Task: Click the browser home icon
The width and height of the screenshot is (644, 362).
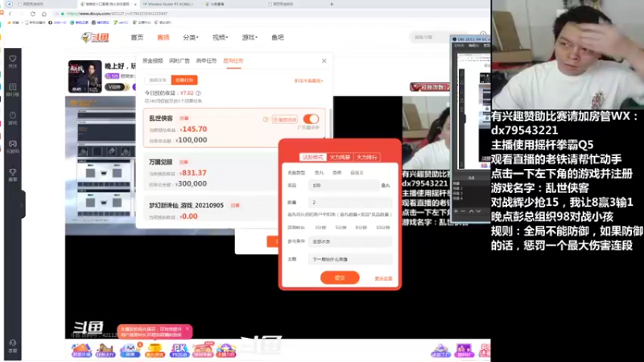Action: [44, 14]
